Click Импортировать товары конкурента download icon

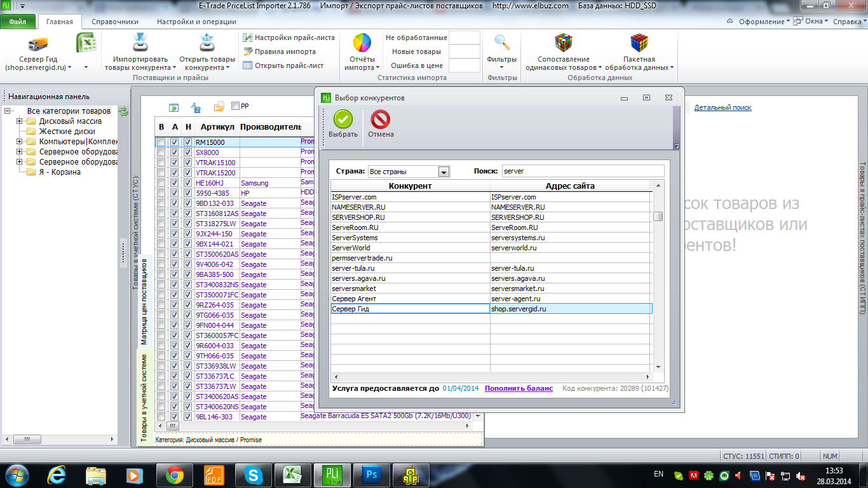pyautogui.click(x=140, y=43)
